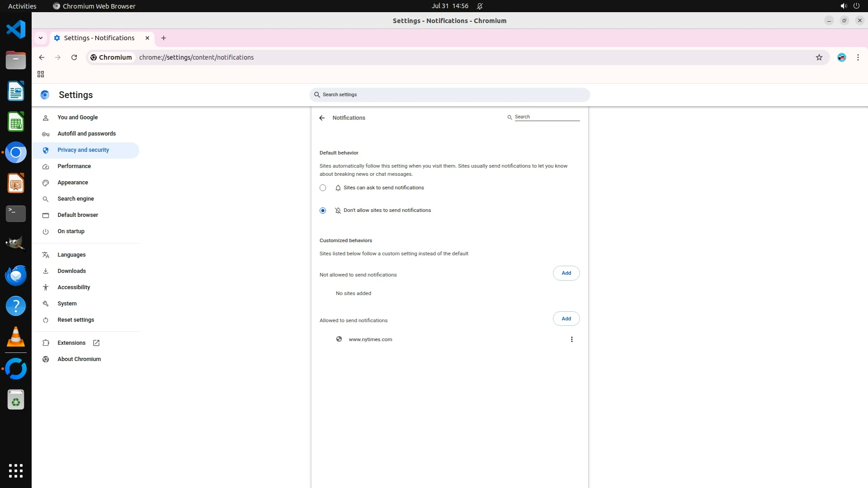Click browser back navigation arrow
The image size is (868, 488).
click(x=42, y=57)
